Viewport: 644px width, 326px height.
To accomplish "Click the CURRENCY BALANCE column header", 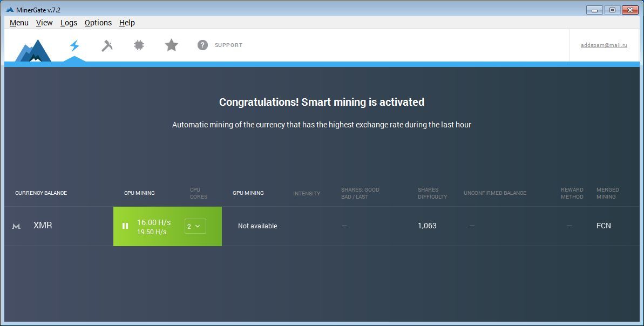I will (x=41, y=193).
